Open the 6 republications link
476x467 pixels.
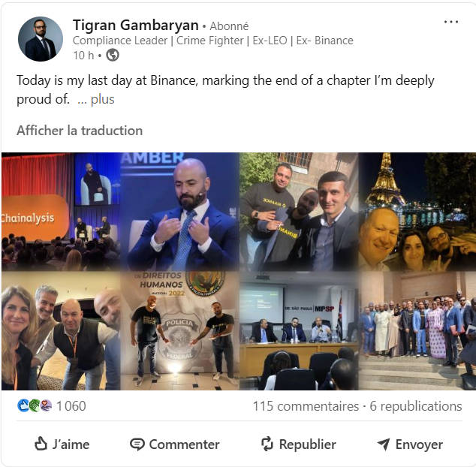click(416, 406)
